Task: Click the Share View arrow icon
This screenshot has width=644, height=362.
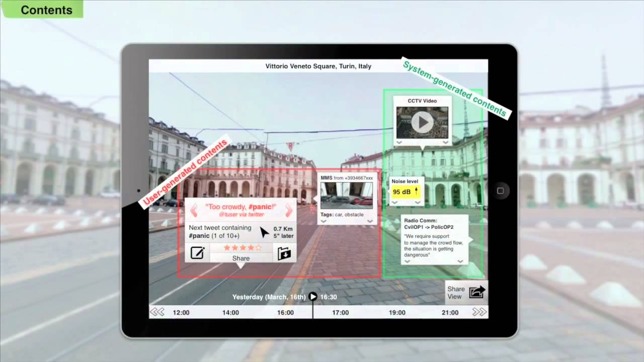Action: click(x=477, y=292)
